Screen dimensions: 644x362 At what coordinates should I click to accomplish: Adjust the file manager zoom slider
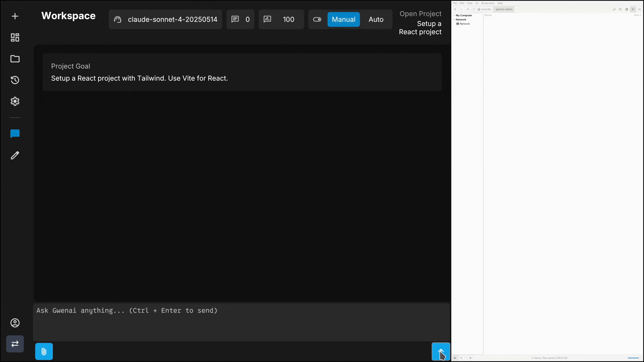pos(633,358)
